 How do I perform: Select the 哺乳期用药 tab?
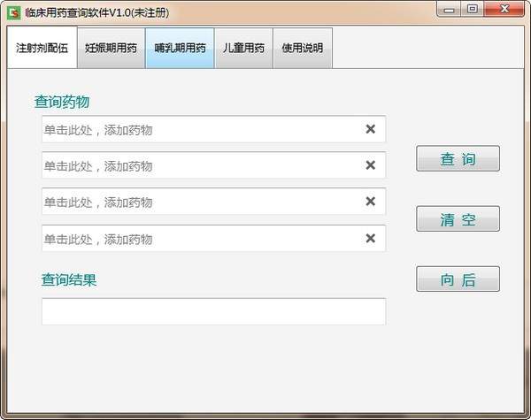(x=180, y=48)
